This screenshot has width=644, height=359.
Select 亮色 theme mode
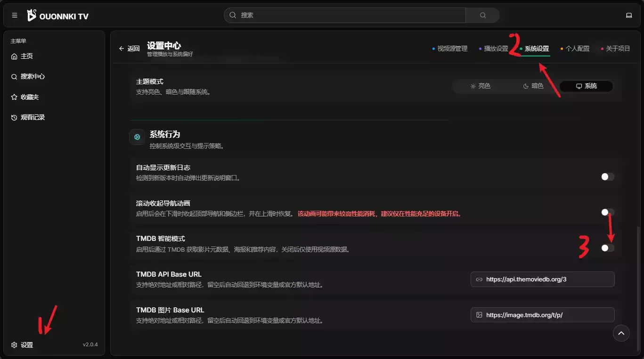(480, 86)
